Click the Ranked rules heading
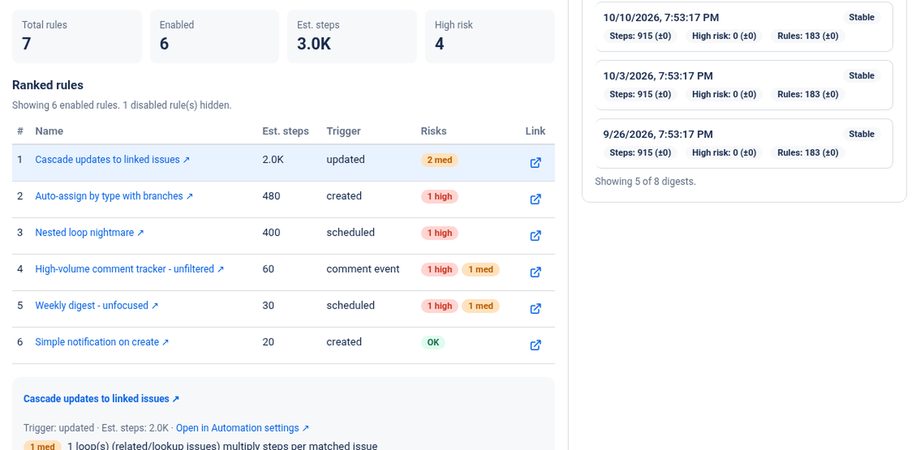Screen dimensions: 920x450 click(48, 85)
